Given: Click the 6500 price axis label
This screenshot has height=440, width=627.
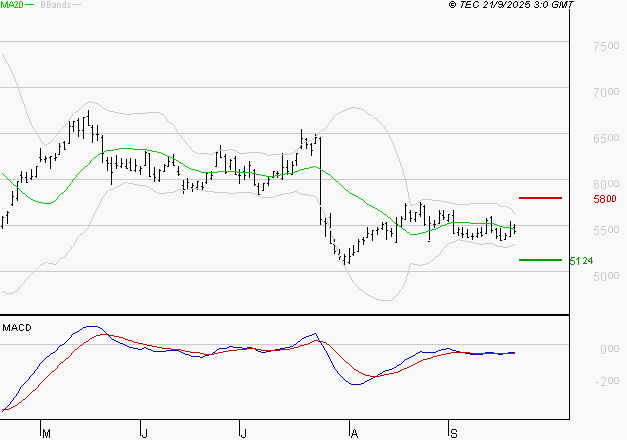Looking at the screenshot, I should [606, 139].
